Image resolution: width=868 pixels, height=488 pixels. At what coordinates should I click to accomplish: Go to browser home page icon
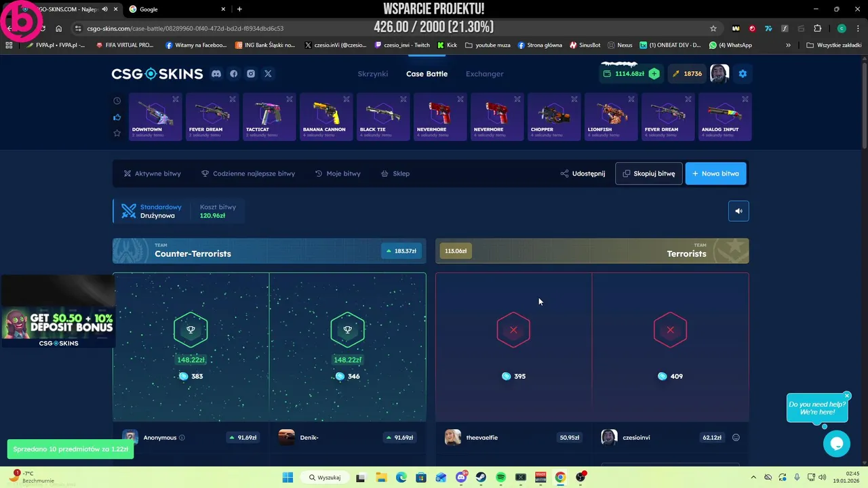pyautogui.click(x=58, y=28)
